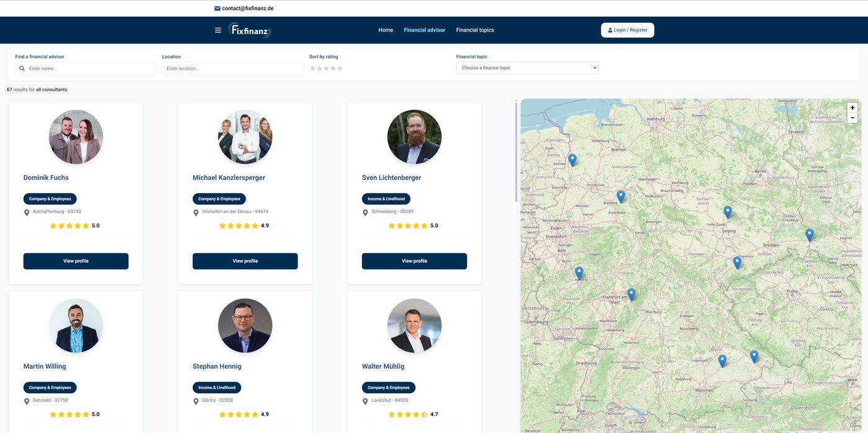This screenshot has height=433, width=868.
Task: Click the search magnifier icon in name field
Action: [x=22, y=68]
